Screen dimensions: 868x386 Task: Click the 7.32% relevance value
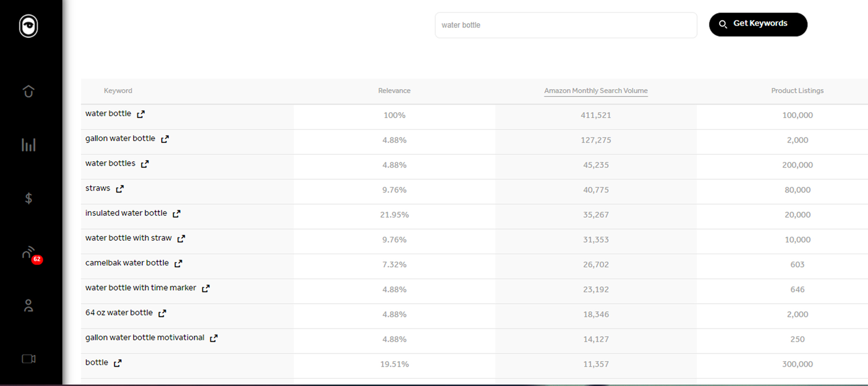click(394, 264)
